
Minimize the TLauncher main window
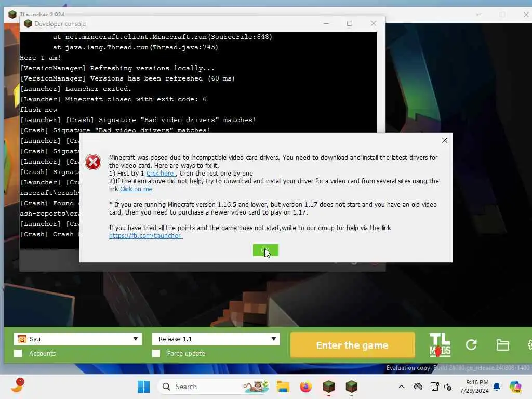click(479, 15)
